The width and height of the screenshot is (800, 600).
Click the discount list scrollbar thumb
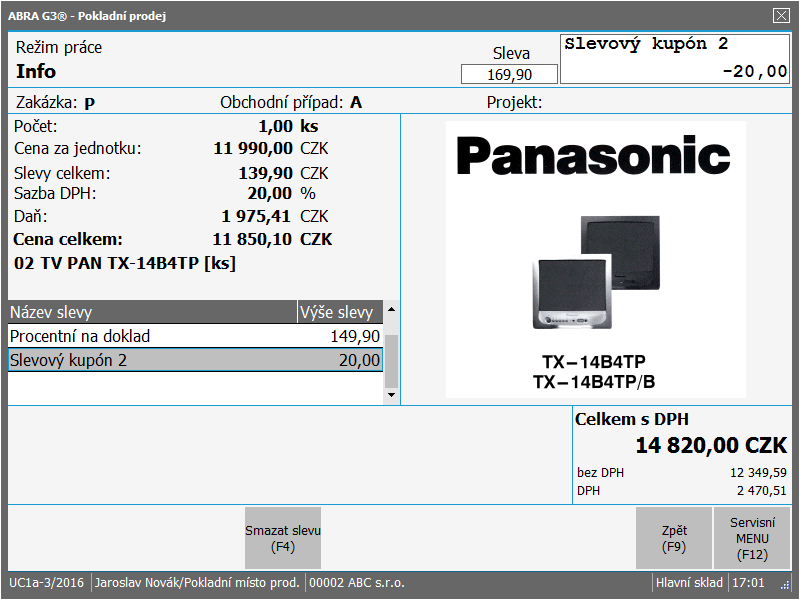pyautogui.click(x=391, y=360)
